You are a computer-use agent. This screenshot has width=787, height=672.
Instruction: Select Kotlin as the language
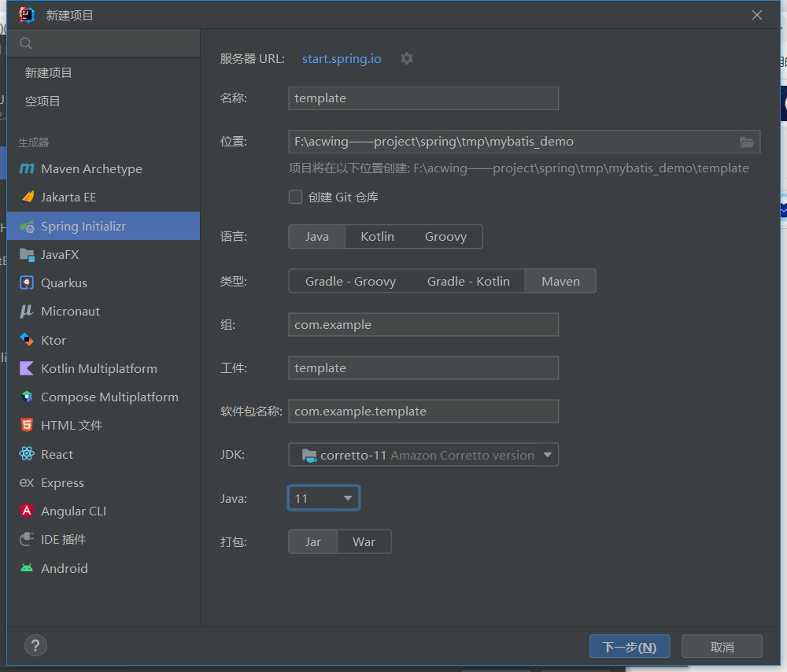(x=378, y=237)
